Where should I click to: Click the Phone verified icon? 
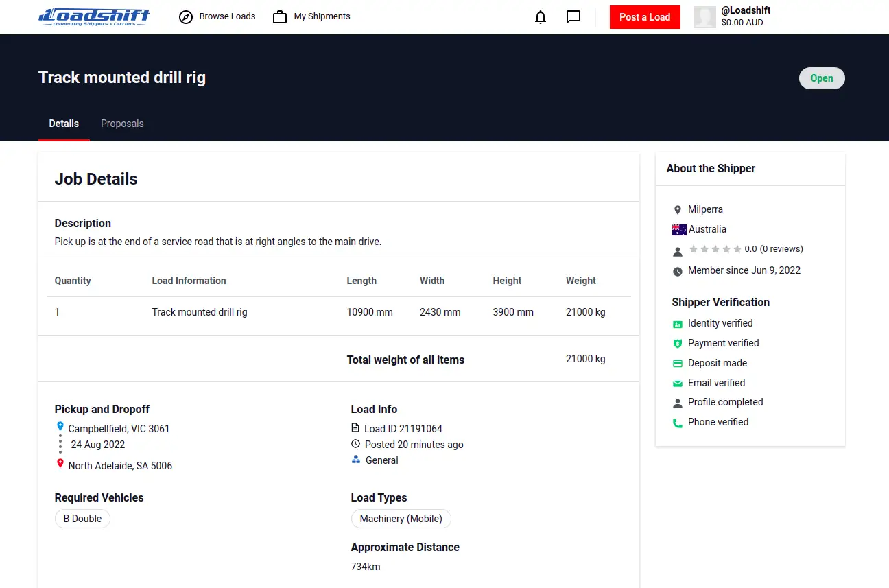click(678, 422)
